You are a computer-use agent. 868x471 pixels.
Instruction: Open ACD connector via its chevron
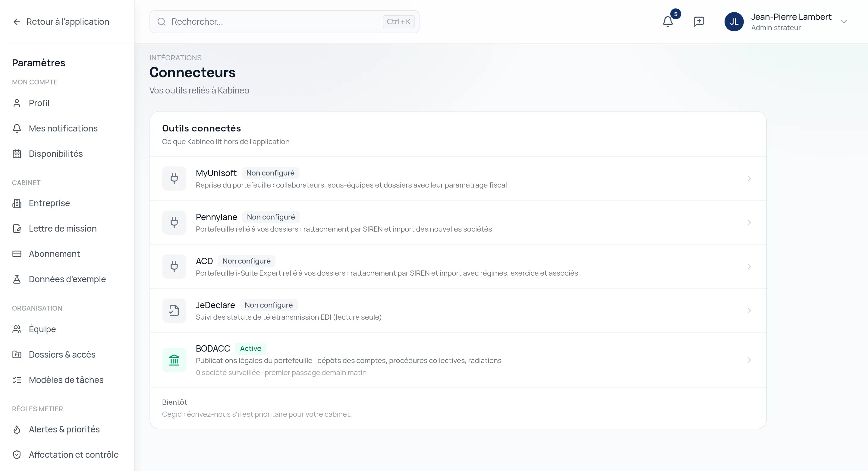click(x=749, y=266)
